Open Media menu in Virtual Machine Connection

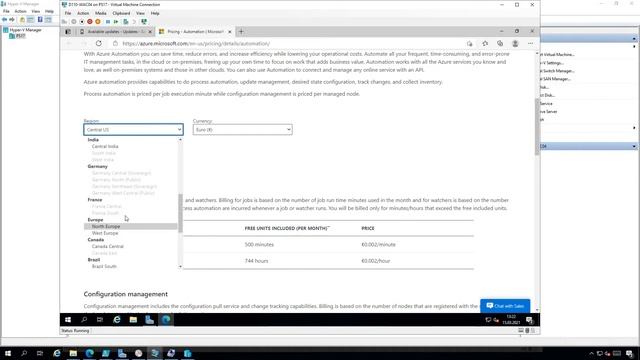coord(100,13)
